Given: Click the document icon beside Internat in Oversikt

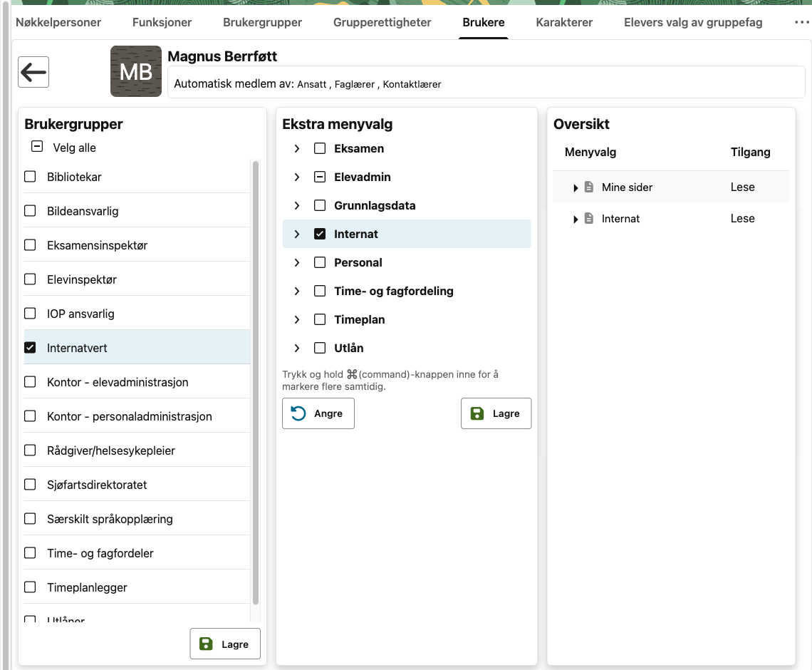Looking at the screenshot, I should [x=589, y=219].
